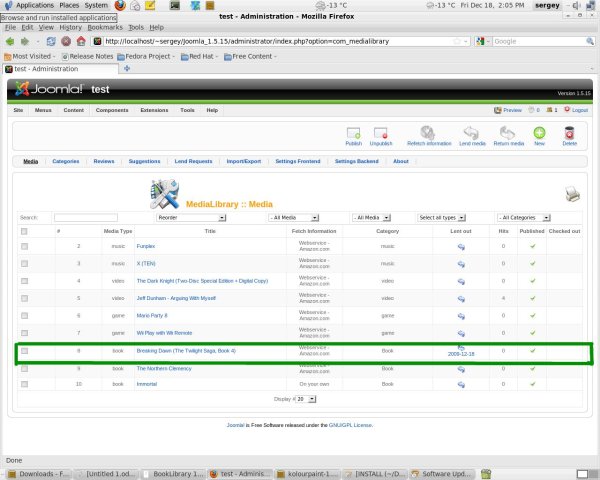Screen dimensions: 600x480
Task: Click lent out arrow icon for X (TEN)
Action: click(x=461, y=264)
